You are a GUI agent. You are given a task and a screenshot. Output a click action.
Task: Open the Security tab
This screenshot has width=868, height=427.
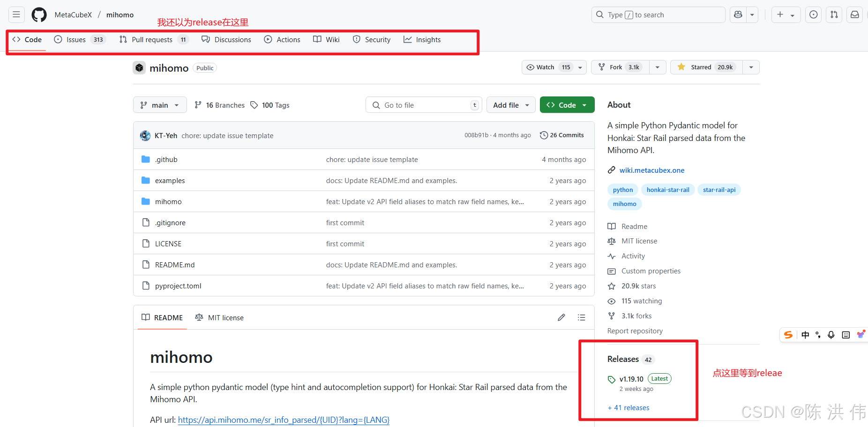[x=372, y=40]
